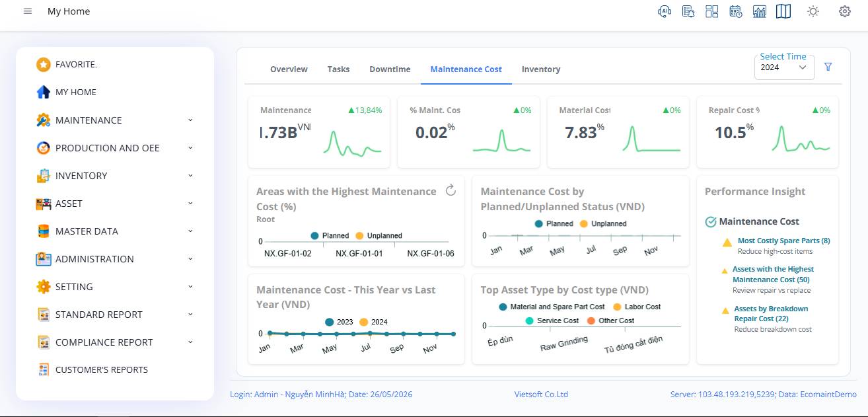This screenshot has width=868, height=417.
Task: Open the hamburger menu icon
Action: 28,11
